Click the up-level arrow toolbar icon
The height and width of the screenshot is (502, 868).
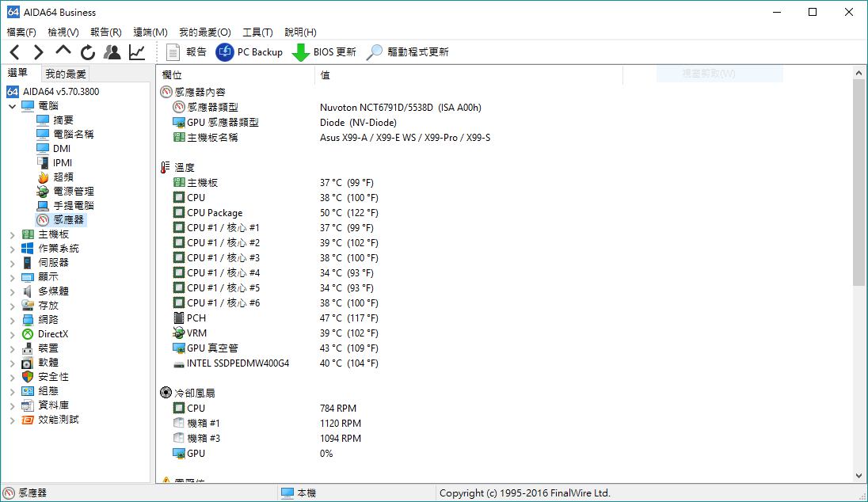[63, 51]
